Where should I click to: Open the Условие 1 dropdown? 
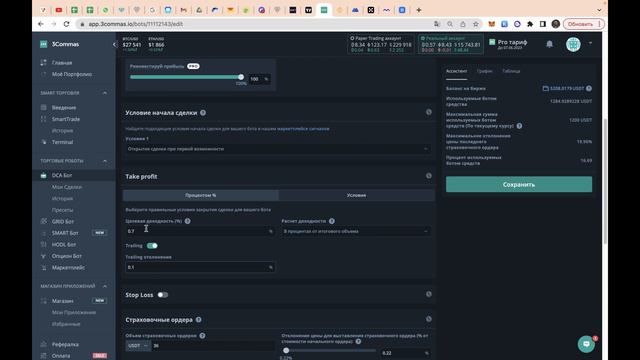coord(278,149)
